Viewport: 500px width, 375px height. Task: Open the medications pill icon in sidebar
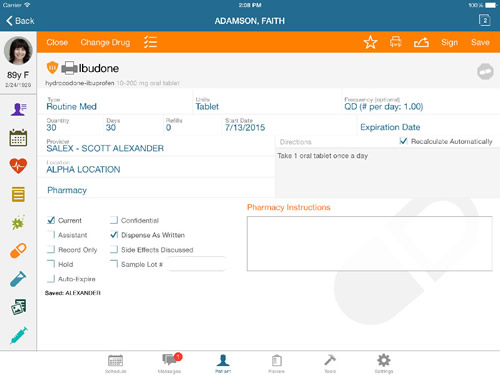pos(18,251)
